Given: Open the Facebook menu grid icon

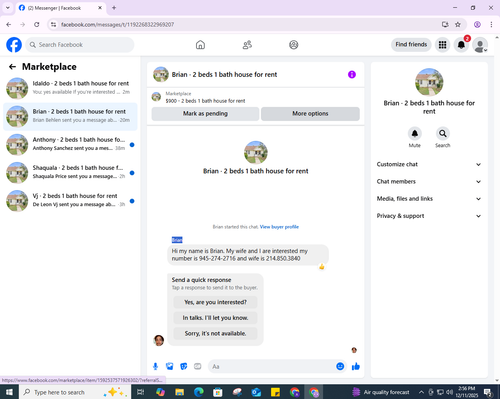Looking at the screenshot, I should [442, 45].
